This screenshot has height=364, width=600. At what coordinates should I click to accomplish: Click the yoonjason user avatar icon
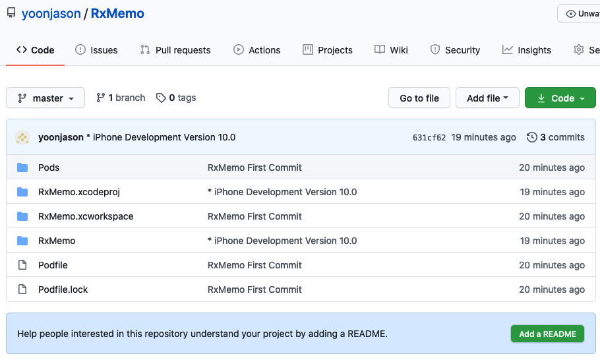click(23, 137)
